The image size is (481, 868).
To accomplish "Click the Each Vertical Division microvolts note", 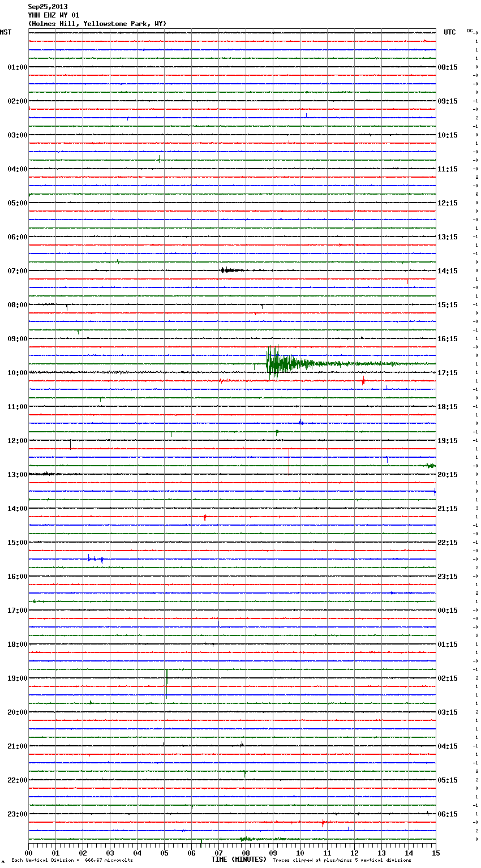I will pos(72,860).
